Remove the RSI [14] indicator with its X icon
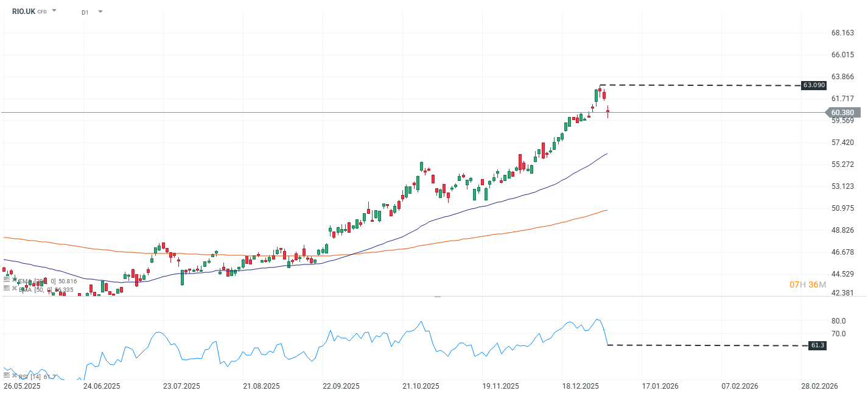 point(14,375)
